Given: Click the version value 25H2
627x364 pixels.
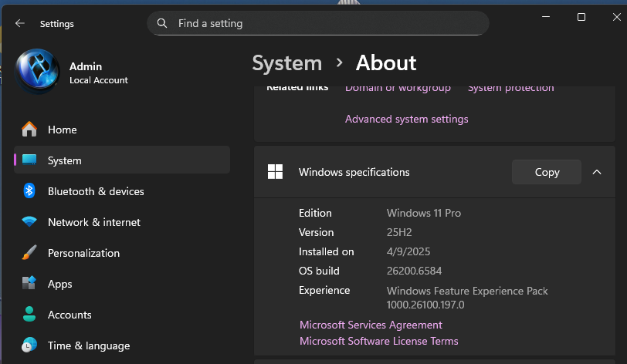Looking at the screenshot, I should (x=399, y=232).
